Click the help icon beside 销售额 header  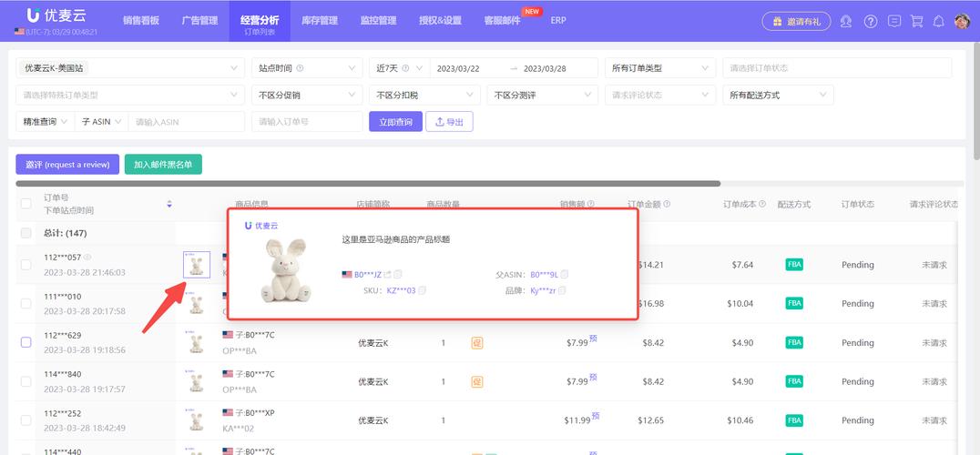590,204
